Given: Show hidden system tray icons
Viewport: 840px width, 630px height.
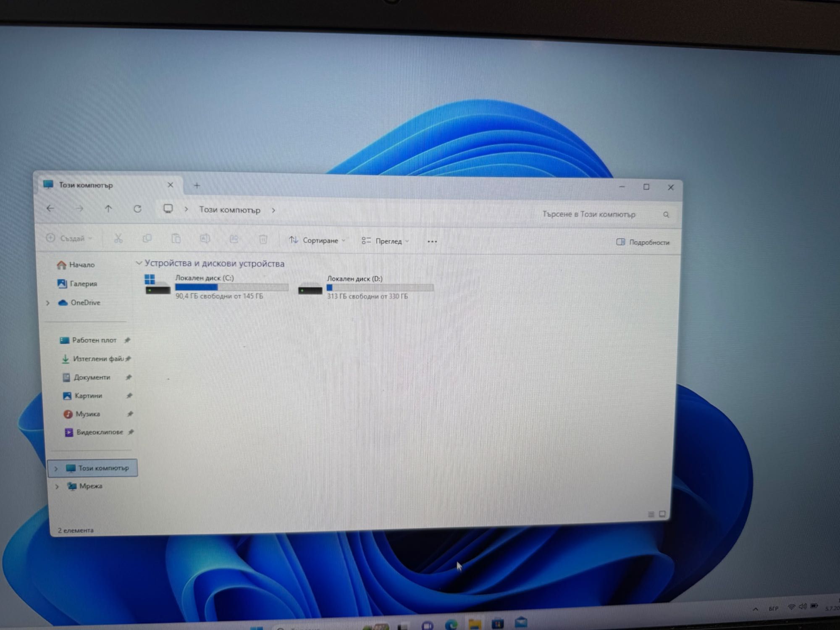Looking at the screenshot, I should 756,609.
